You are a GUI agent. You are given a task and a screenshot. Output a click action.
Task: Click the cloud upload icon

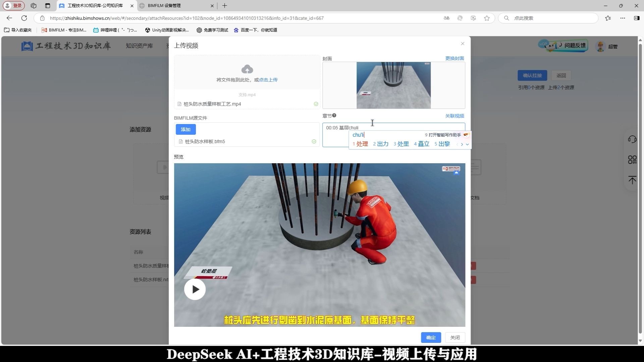coord(247,69)
